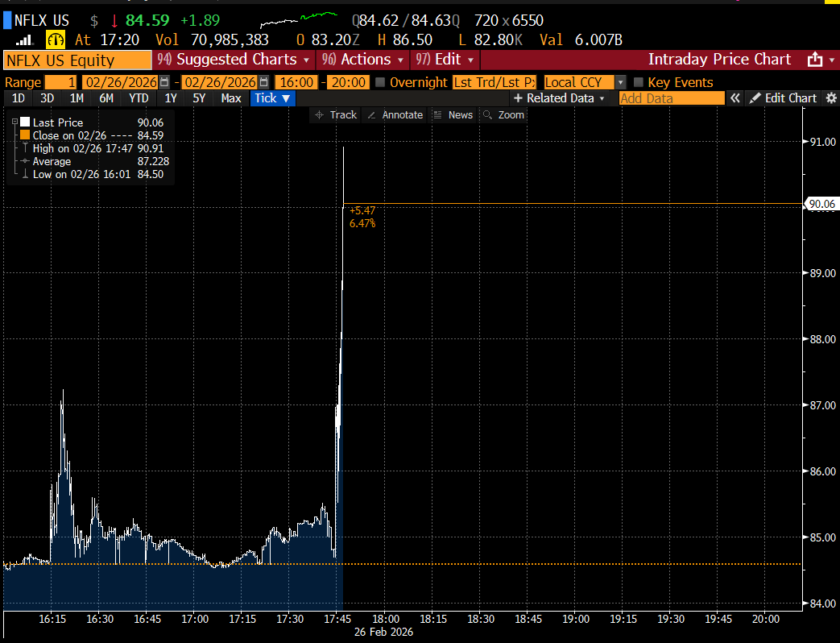The width and height of the screenshot is (840, 643).
Task: Collapse the legend with the minus box
Action: tap(15, 122)
